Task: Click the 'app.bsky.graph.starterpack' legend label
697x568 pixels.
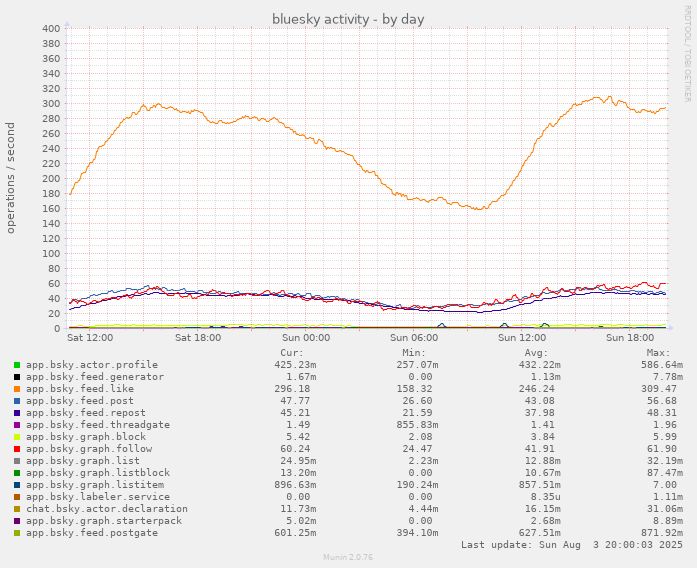Action: click(x=104, y=521)
